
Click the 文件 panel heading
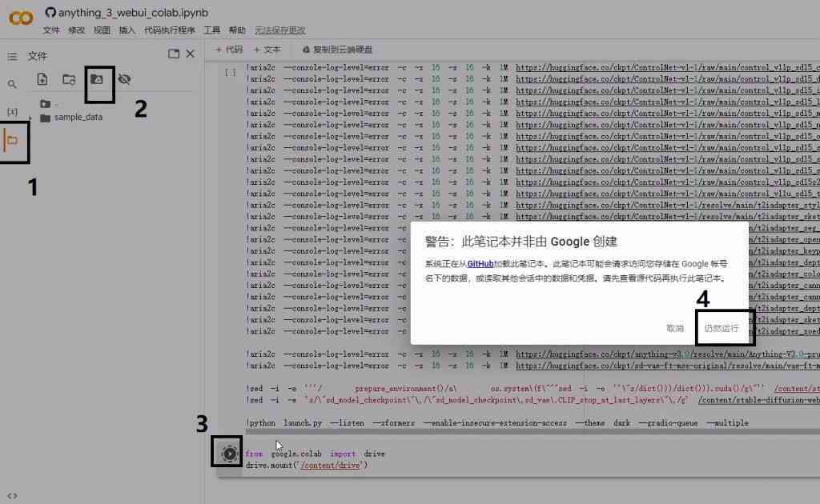37,56
